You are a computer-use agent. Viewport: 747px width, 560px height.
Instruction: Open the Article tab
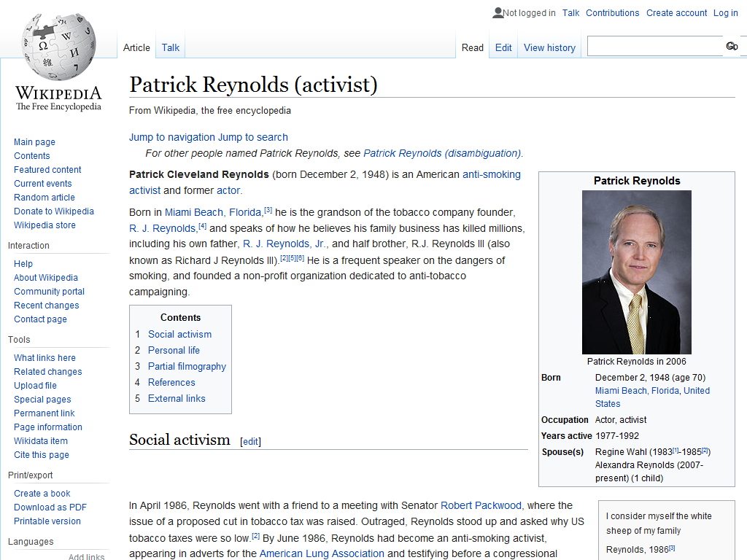point(136,47)
